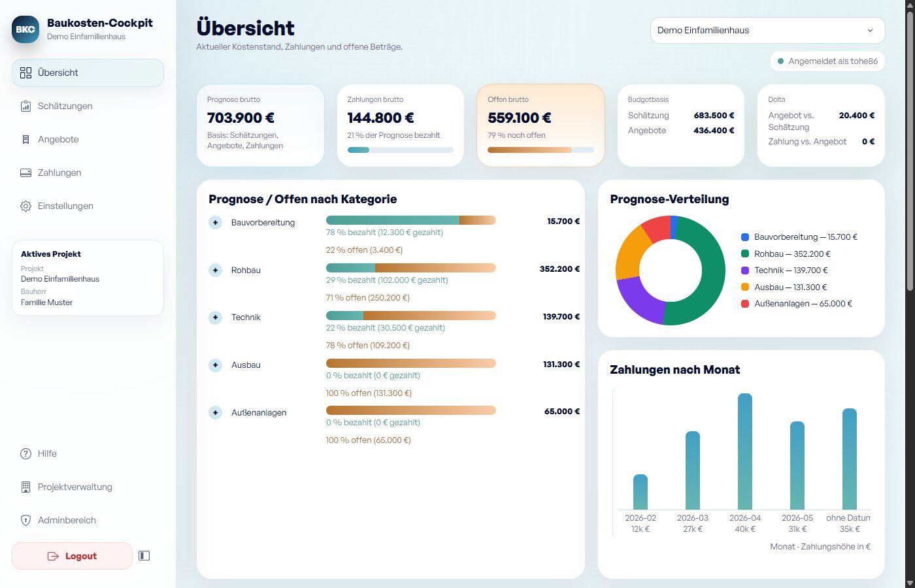Viewport: 915px width, 588px height.
Task: Click the scrollbar down arrow
Action: pyautogui.click(x=910, y=583)
